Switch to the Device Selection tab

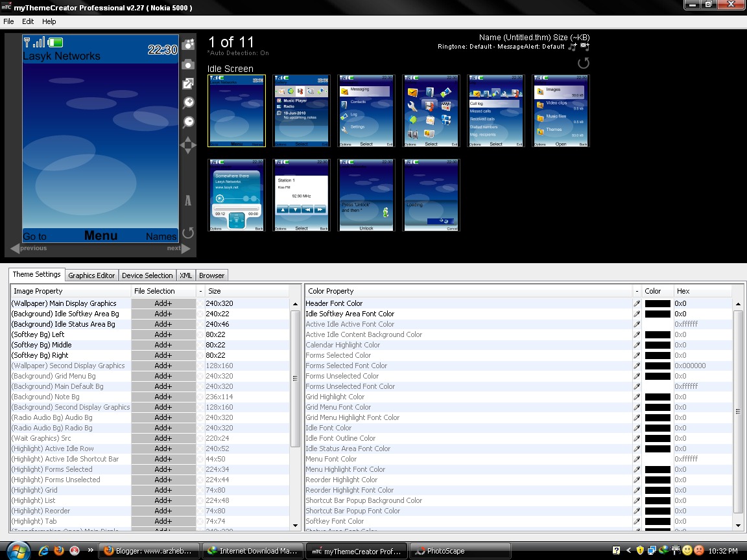pyautogui.click(x=147, y=275)
